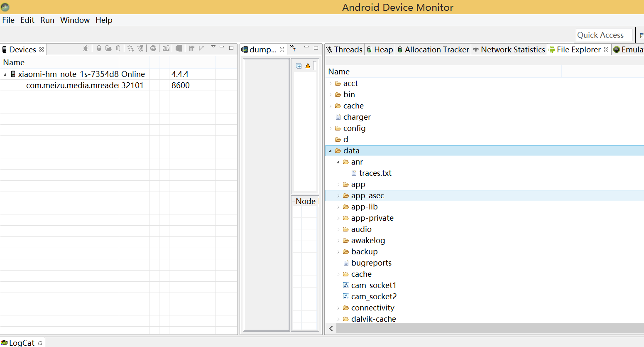Screen dimensions: 644x347
Task: Switch to the Threads tab
Action: pyautogui.click(x=344, y=49)
